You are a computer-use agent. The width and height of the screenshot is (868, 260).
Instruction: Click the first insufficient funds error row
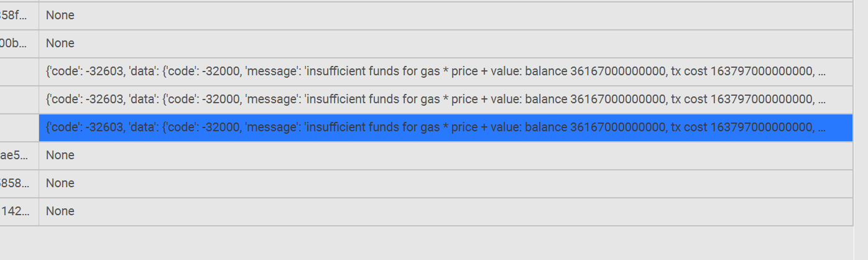point(435,72)
